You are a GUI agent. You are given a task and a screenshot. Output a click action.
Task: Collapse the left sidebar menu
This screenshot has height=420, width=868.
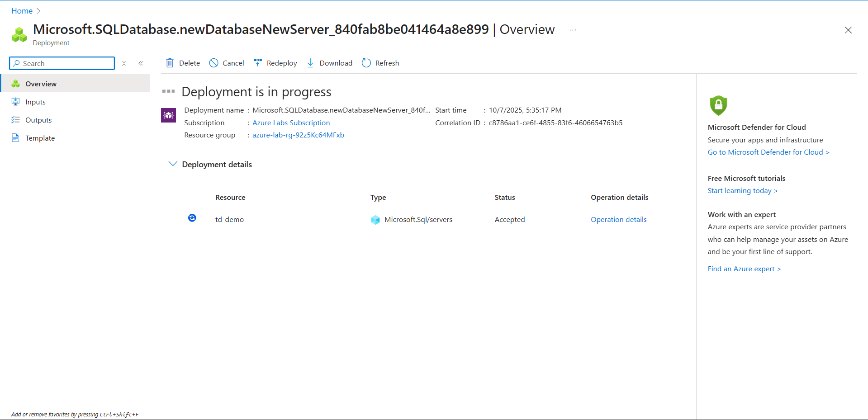coord(141,63)
